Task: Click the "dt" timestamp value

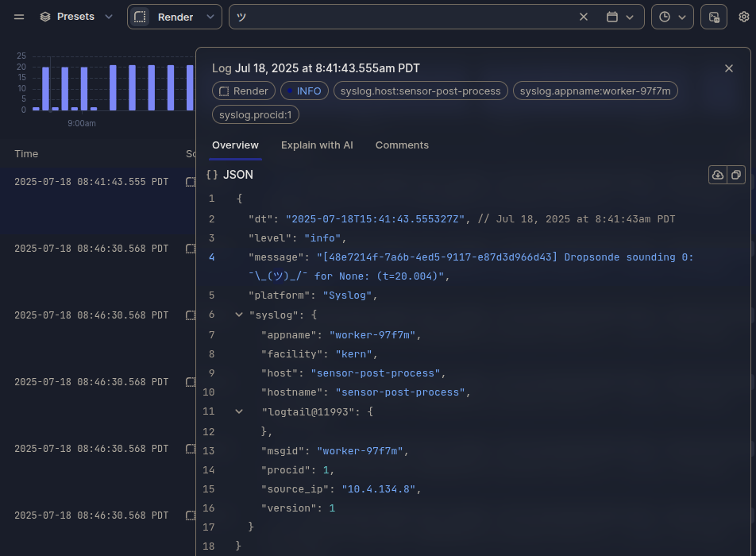Action: coord(375,219)
